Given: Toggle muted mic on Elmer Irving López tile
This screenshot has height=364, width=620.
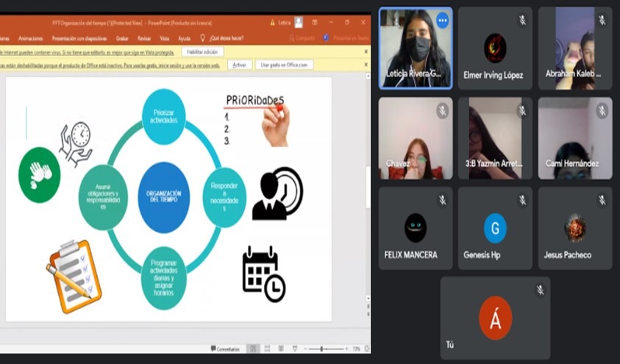Looking at the screenshot, I should coord(522,21).
